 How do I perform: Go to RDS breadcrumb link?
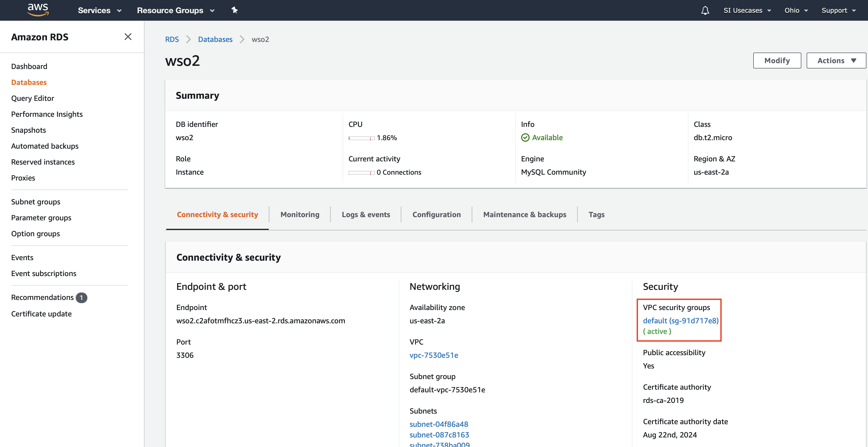coord(172,39)
